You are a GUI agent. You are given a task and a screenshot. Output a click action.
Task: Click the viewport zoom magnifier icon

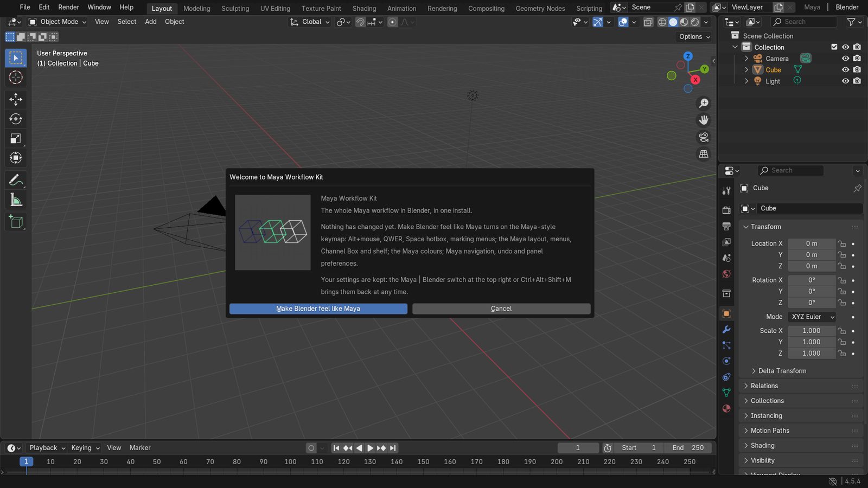(704, 103)
